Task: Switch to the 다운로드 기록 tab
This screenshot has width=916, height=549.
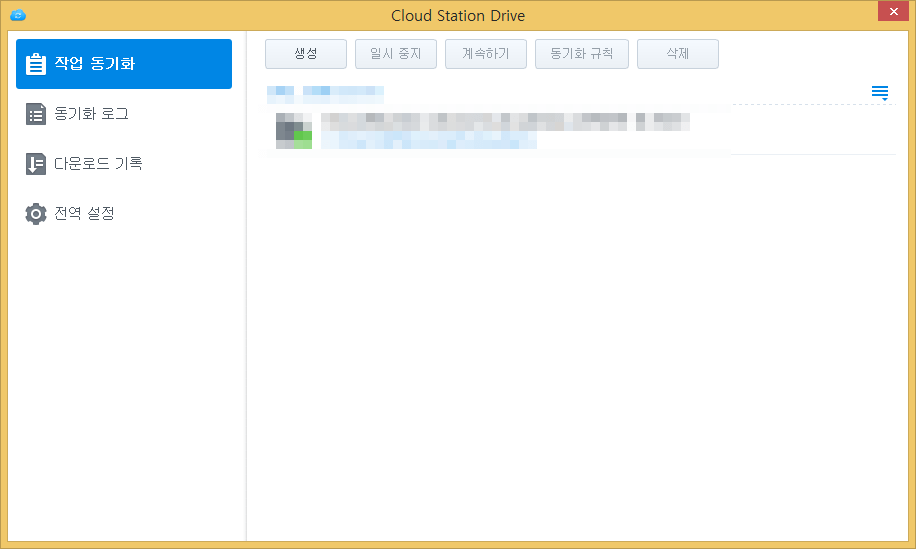Action: [124, 164]
